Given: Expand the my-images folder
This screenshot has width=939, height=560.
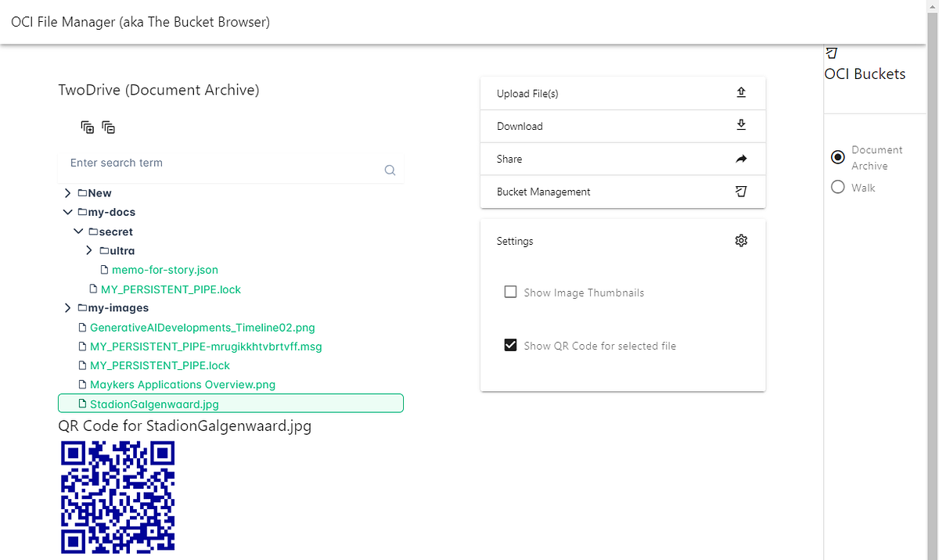Looking at the screenshot, I should [x=68, y=308].
